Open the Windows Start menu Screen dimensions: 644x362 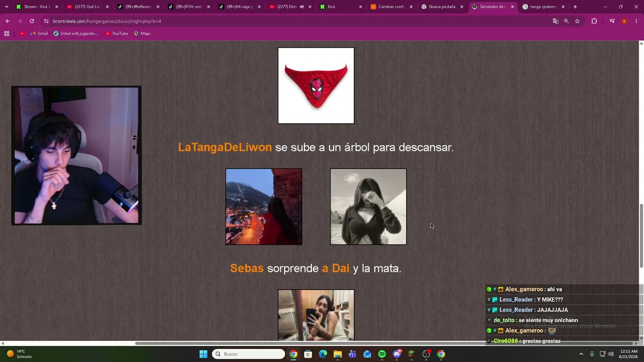click(203, 354)
